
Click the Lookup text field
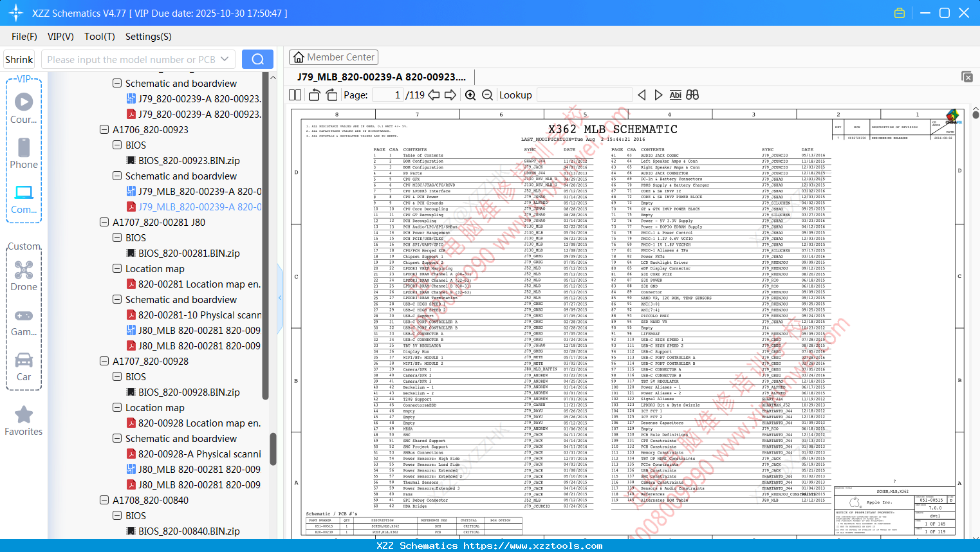click(x=584, y=95)
